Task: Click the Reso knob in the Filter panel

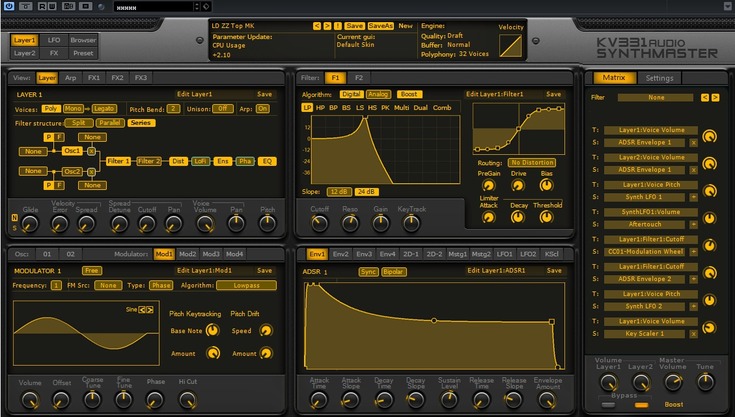Action: [x=350, y=223]
